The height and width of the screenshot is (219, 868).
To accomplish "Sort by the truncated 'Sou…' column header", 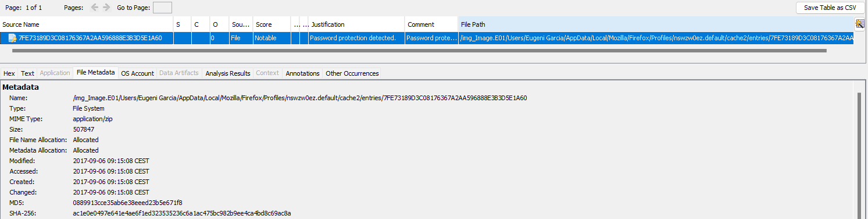I will (241, 24).
